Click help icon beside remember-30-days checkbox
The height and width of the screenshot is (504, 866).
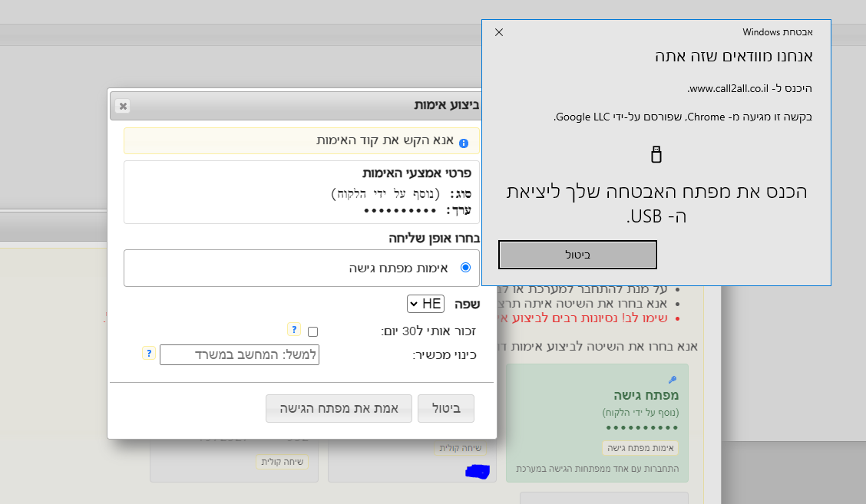tap(293, 329)
